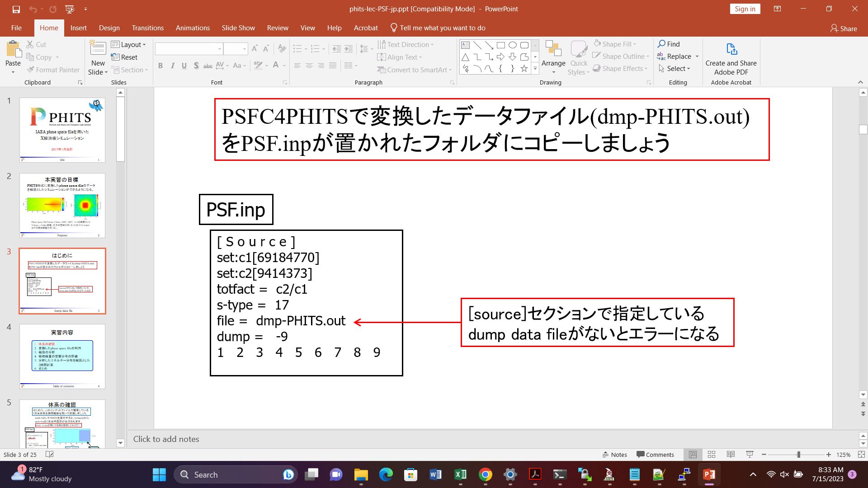Click the Paste clipboard icon
The width and height of the screenshot is (868, 488).
(13, 49)
